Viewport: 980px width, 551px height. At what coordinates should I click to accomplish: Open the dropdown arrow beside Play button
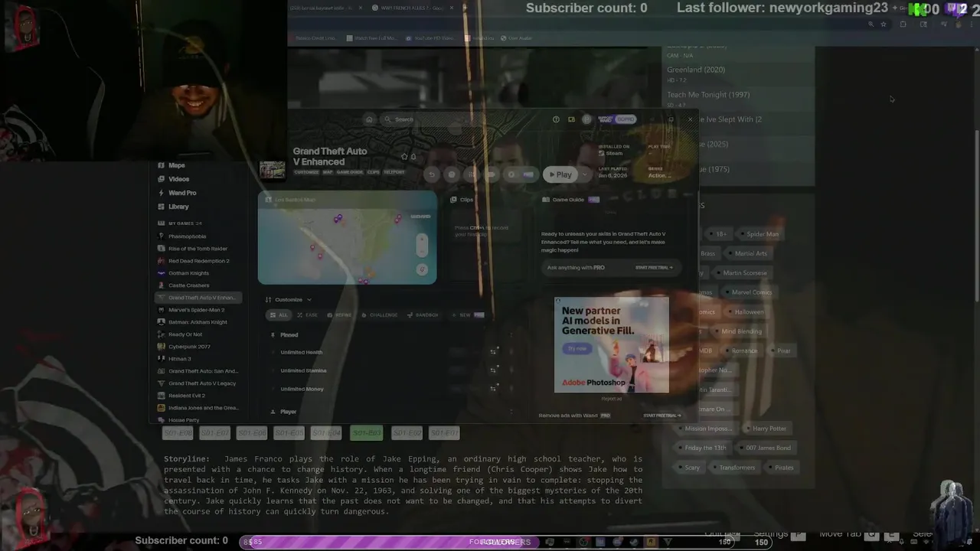(x=585, y=174)
